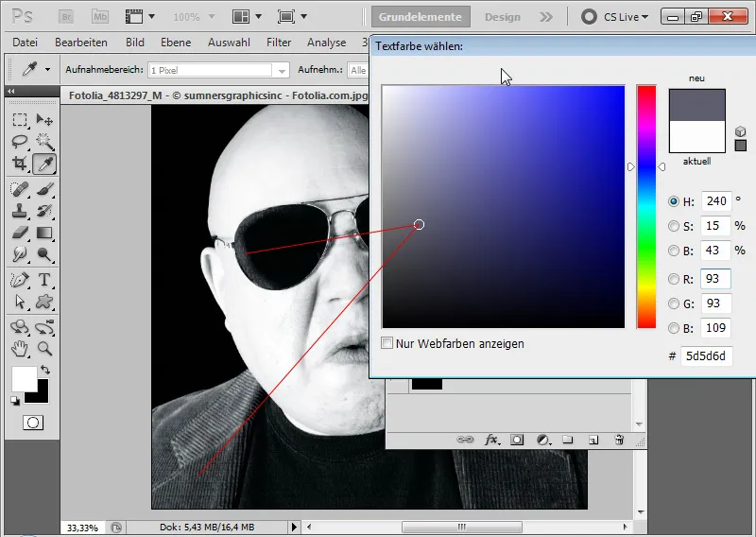Select brightness B radio button beside 43
This screenshot has width=756, height=537.
(x=674, y=251)
